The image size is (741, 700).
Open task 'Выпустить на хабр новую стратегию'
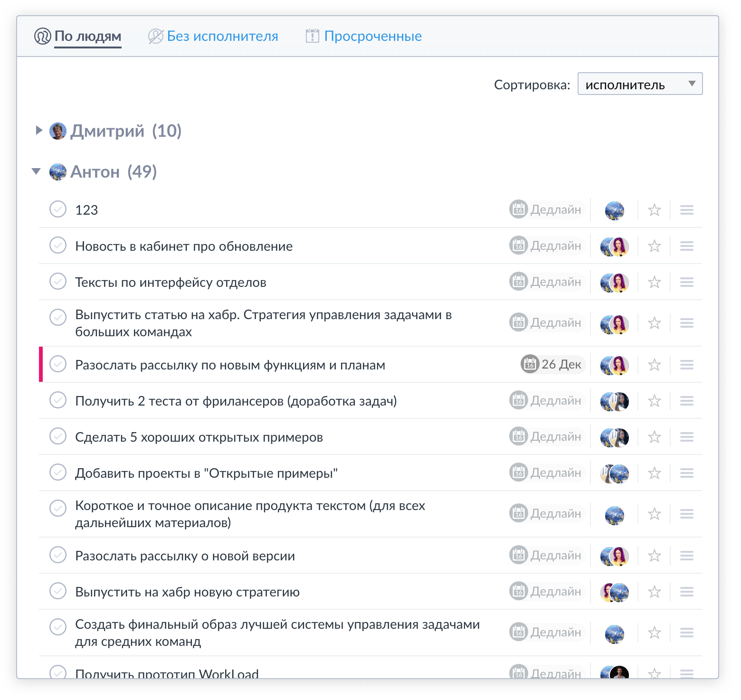187,592
